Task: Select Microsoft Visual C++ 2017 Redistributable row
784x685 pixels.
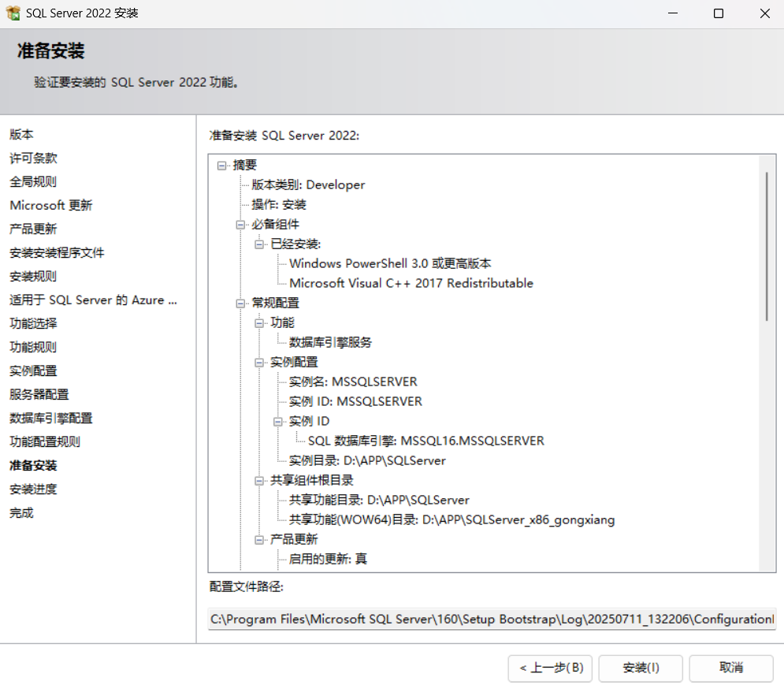Action: coord(411,283)
